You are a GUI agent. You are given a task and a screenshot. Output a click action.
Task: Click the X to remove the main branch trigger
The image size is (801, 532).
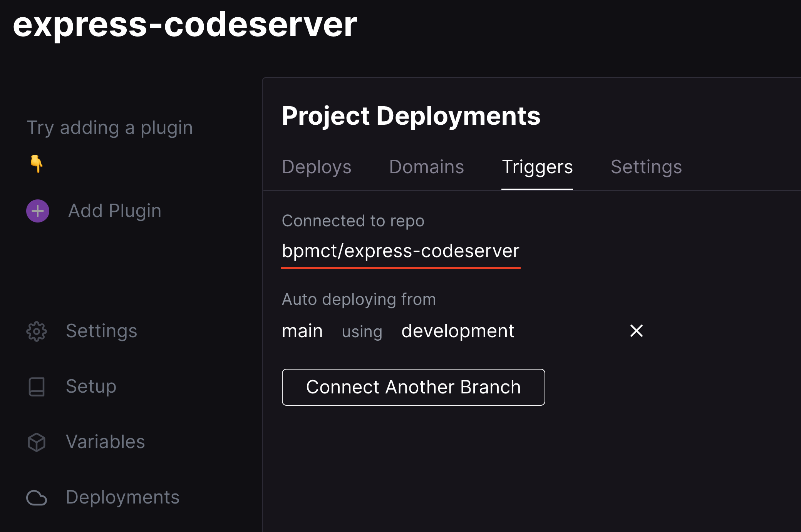click(636, 331)
